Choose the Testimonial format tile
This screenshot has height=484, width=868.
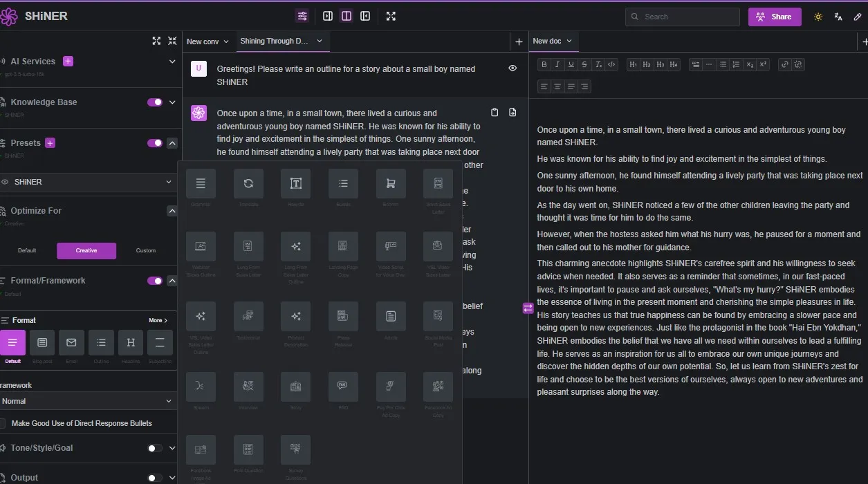tap(248, 317)
